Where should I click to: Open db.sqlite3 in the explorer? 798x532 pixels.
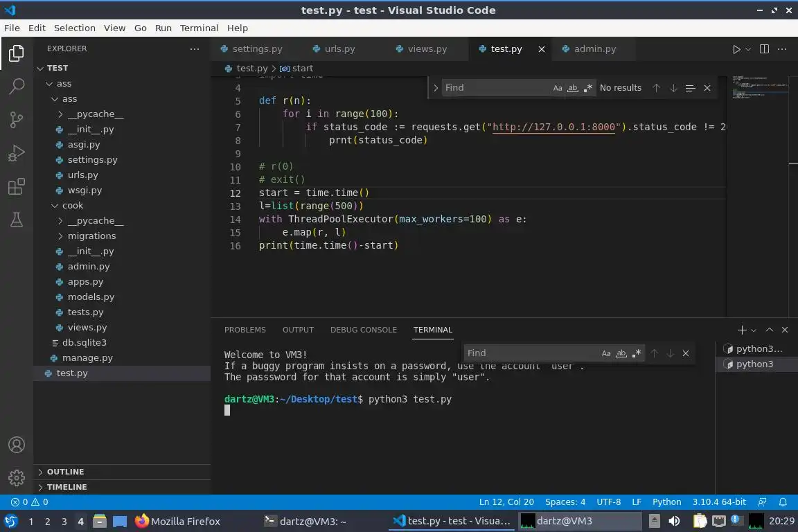pyautogui.click(x=122, y=343)
